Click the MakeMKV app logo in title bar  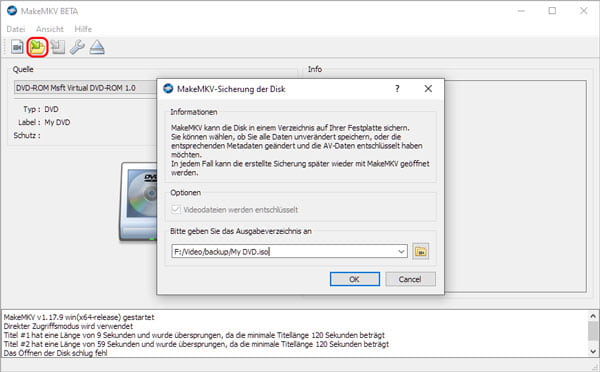12,11
